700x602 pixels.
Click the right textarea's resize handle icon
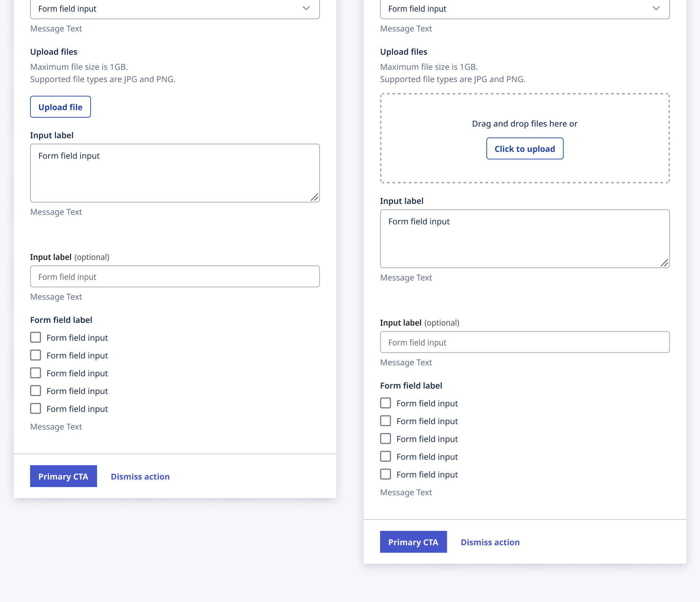664,263
